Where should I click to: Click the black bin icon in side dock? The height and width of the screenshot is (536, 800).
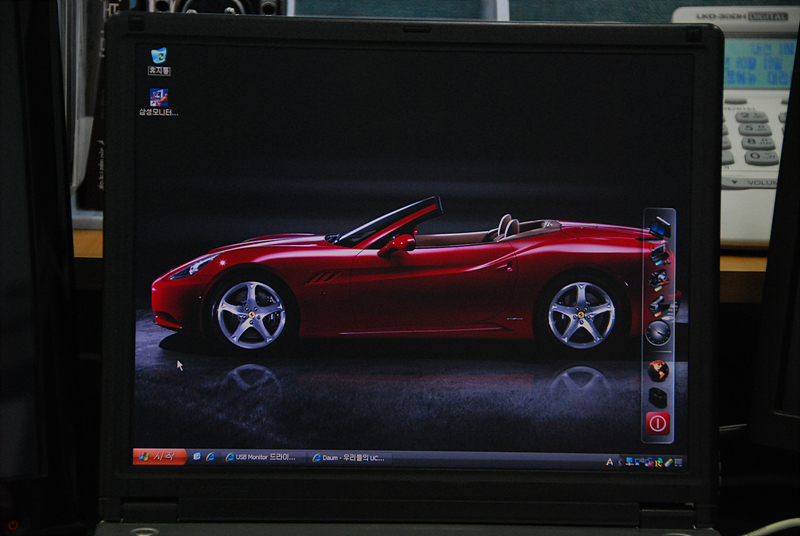[658, 397]
